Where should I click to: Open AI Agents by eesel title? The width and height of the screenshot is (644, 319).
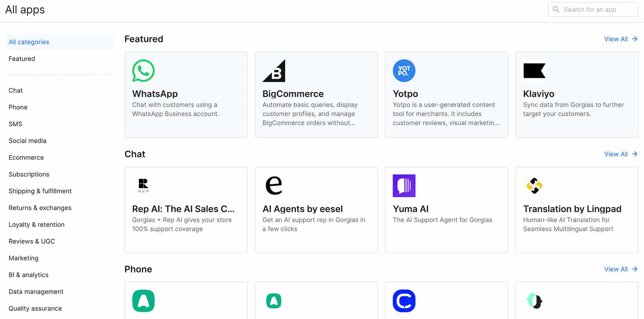click(303, 209)
